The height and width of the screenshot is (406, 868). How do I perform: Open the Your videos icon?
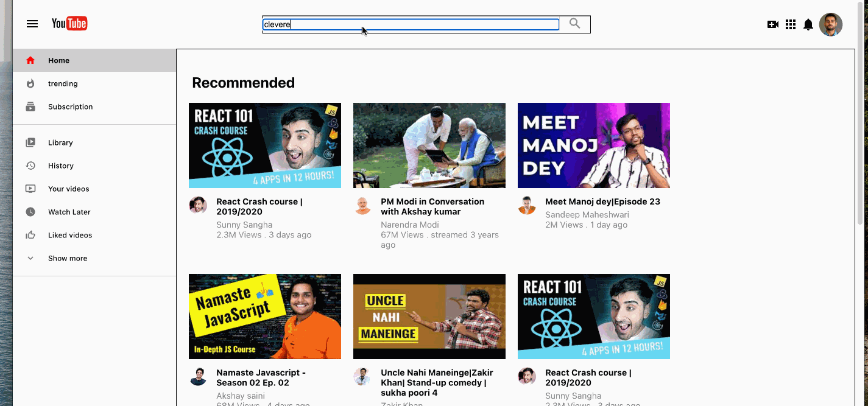coord(30,189)
